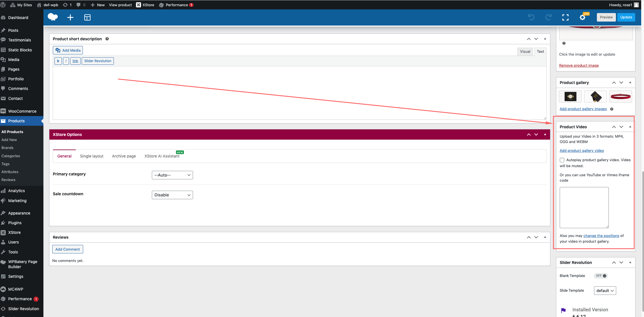The image size is (644, 317).
Task: Open Performance item in admin bar
Action: pyautogui.click(x=176, y=5)
